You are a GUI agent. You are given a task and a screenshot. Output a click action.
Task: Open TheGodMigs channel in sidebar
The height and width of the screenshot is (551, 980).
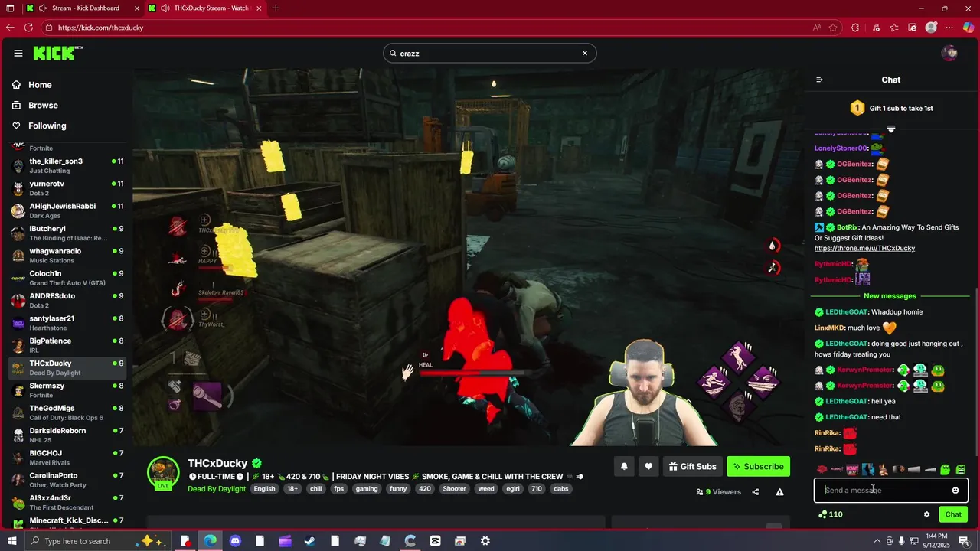tap(67, 412)
